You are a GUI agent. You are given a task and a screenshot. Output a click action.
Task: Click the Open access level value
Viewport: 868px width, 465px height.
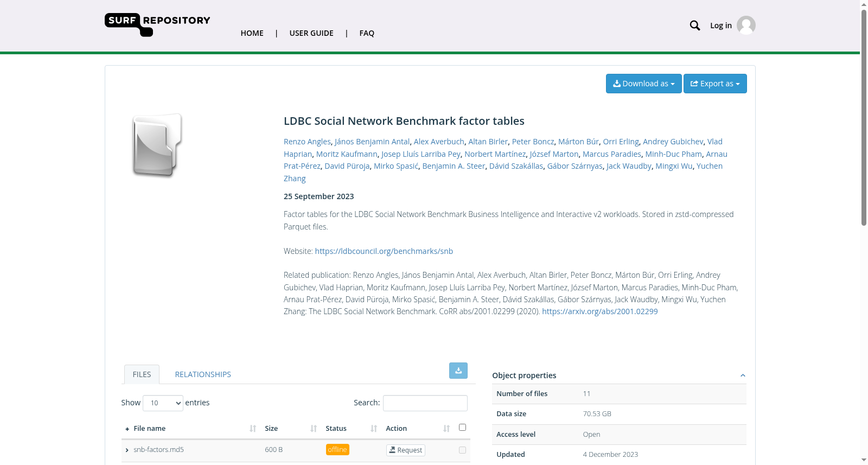pos(591,435)
